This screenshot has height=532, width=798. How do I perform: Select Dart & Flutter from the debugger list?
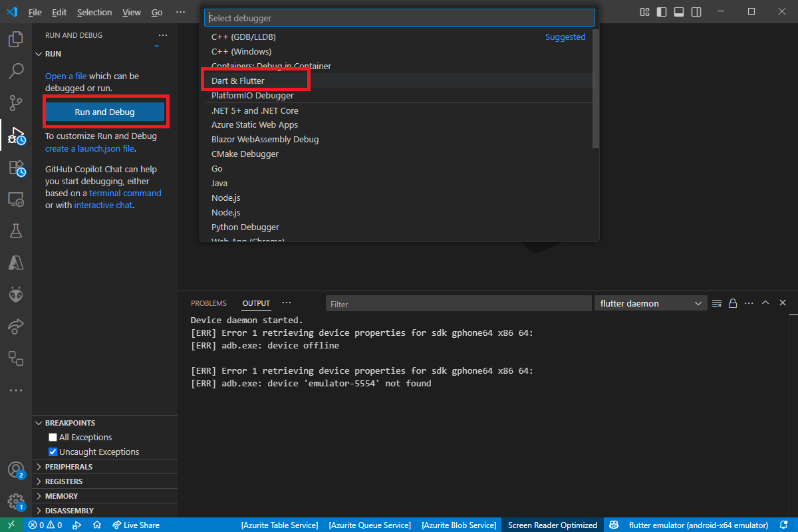(239, 80)
